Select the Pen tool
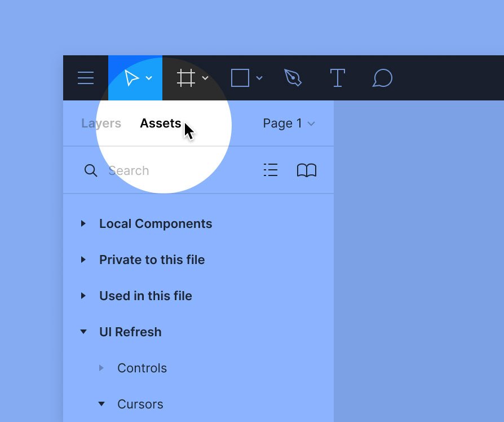504x422 pixels. pos(293,78)
